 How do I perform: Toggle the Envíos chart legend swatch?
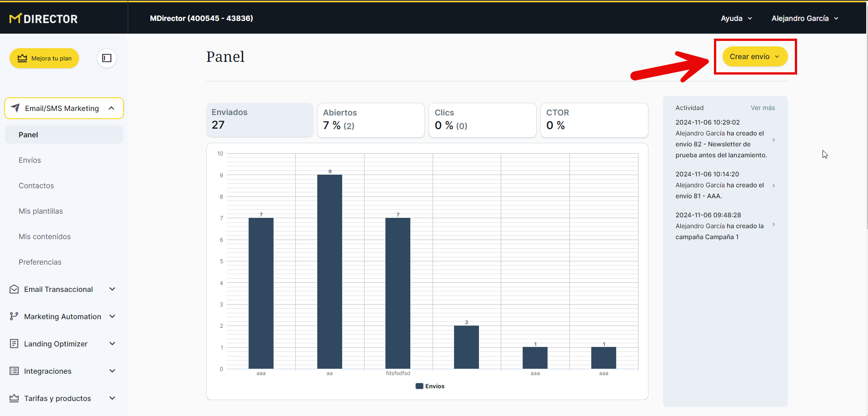pyautogui.click(x=419, y=386)
